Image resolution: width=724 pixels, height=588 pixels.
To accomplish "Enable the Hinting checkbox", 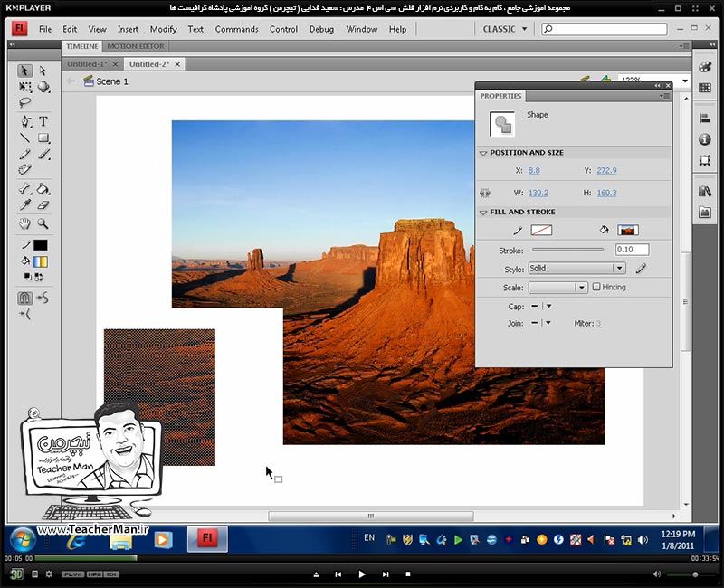I will 596,287.
